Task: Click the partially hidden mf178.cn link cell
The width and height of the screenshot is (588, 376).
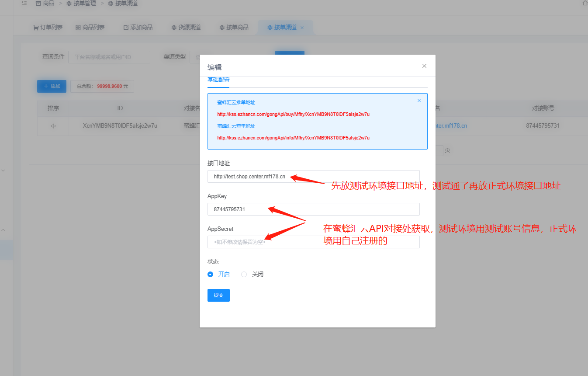Action: (451, 125)
